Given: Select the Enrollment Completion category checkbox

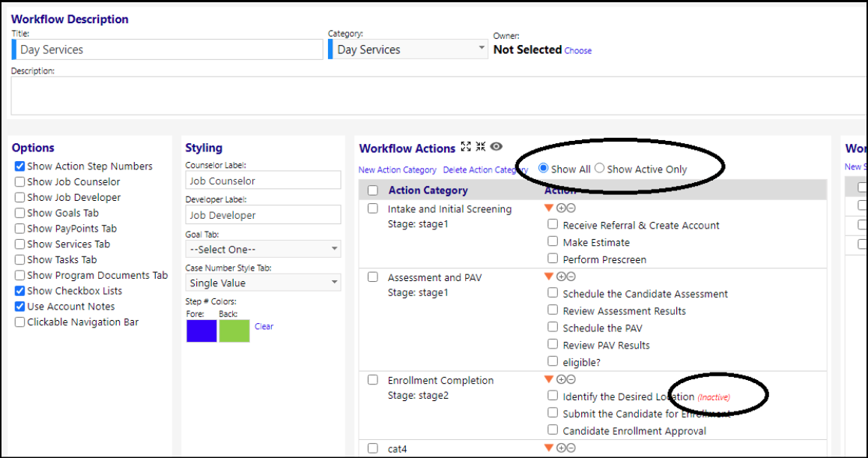Looking at the screenshot, I should 373,380.
